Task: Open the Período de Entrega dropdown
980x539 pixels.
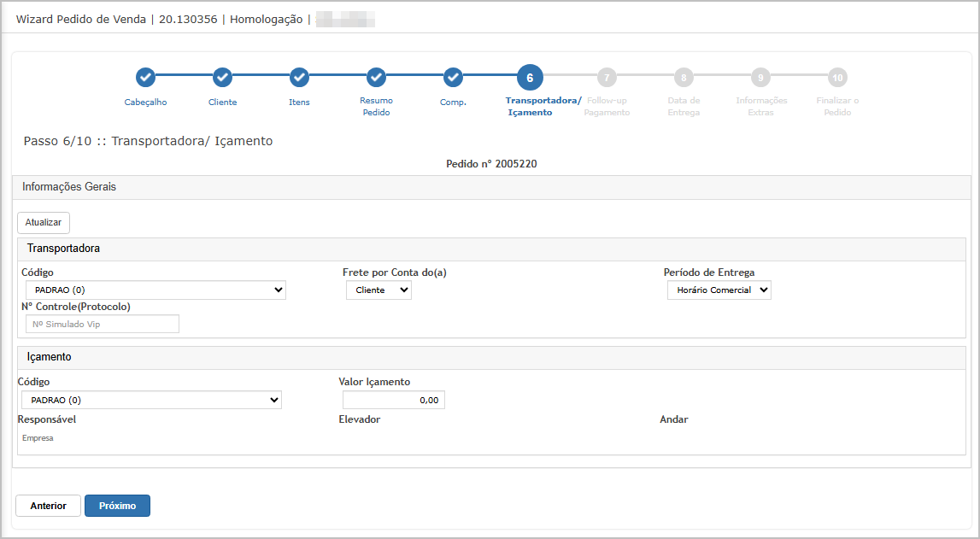Action: (719, 290)
